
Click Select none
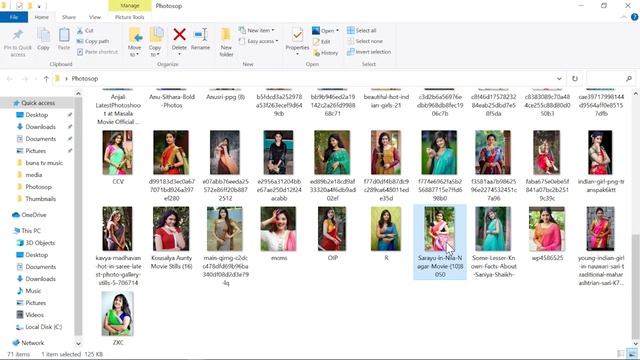[x=365, y=41]
